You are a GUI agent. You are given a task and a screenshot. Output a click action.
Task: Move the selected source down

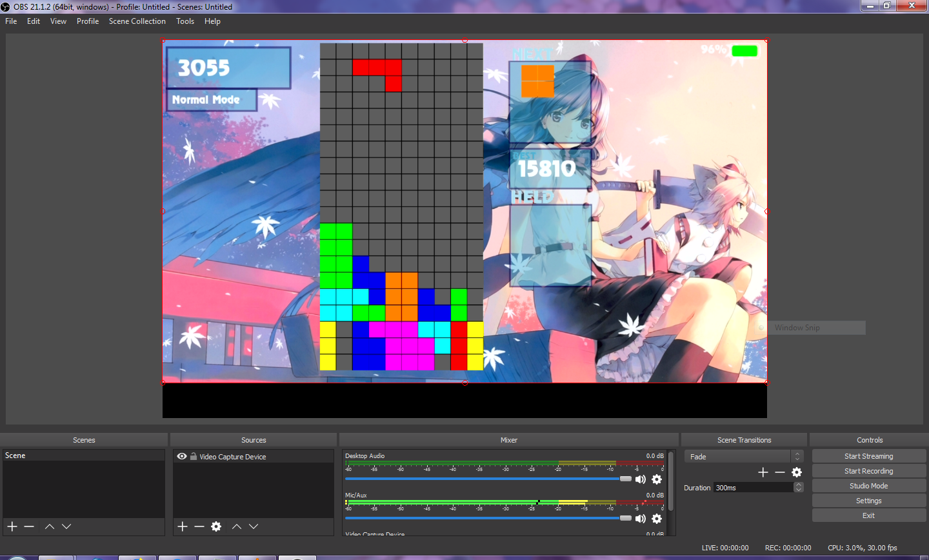(x=254, y=526)
